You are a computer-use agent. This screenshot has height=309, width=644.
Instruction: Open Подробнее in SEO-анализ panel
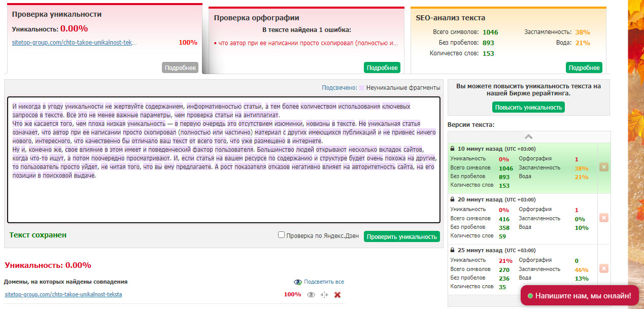tap(584, 68)
